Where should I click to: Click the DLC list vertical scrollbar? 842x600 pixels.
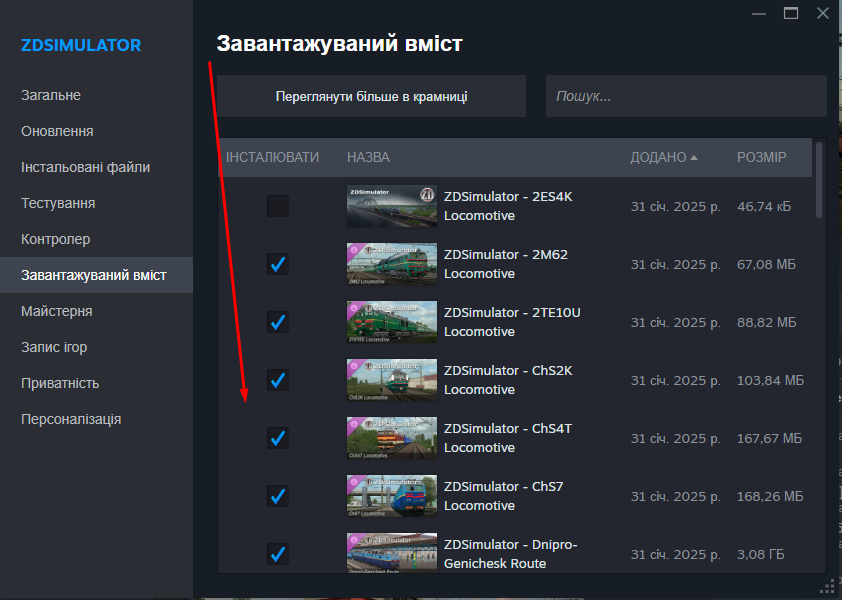820,180
